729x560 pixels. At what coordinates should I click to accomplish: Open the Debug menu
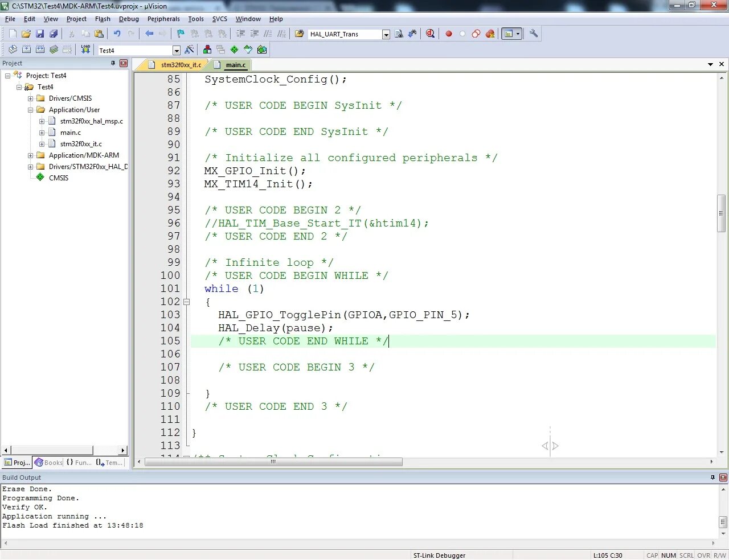pos(129,19)
